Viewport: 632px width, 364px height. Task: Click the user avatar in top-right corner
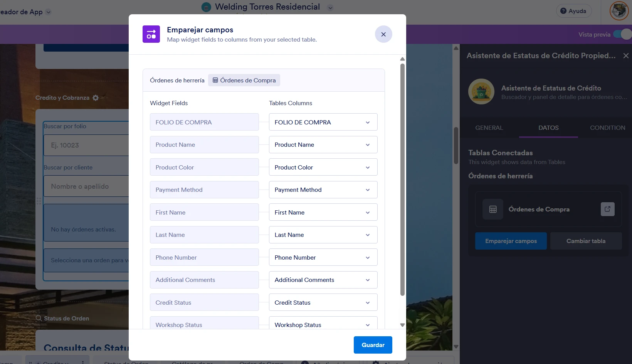(x=619, y=11)
